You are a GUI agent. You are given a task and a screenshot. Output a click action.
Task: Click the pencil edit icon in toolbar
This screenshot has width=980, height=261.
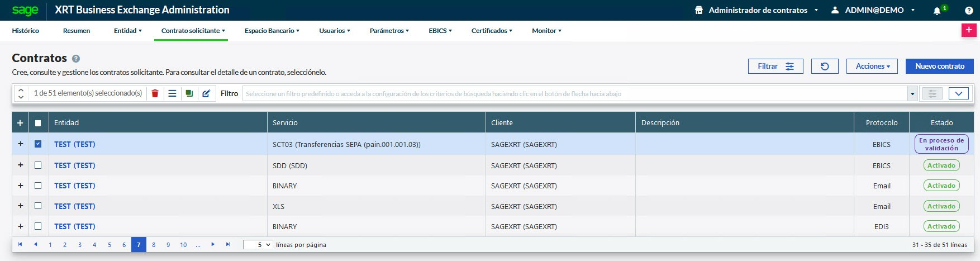206,93
